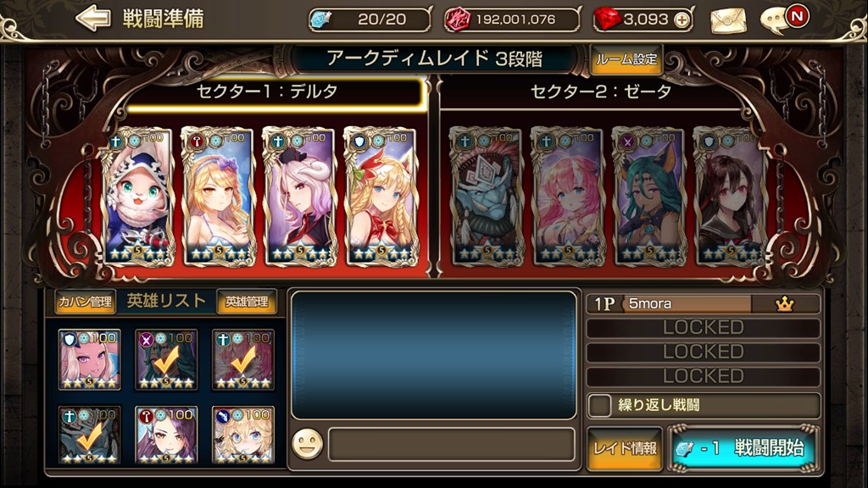868x488 pixels.
Task: Click the gold currency icon beside 192,001,076
Action: (x=457, y=20)
